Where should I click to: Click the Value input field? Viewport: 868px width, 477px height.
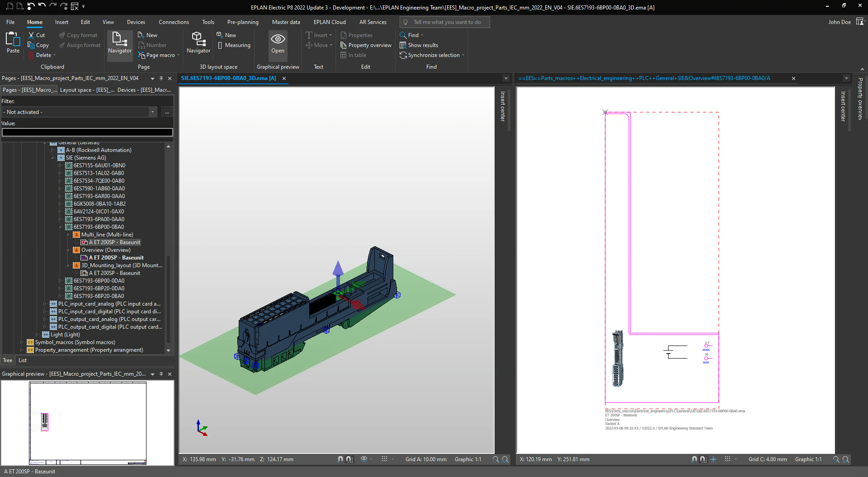[x=87, y=132]
